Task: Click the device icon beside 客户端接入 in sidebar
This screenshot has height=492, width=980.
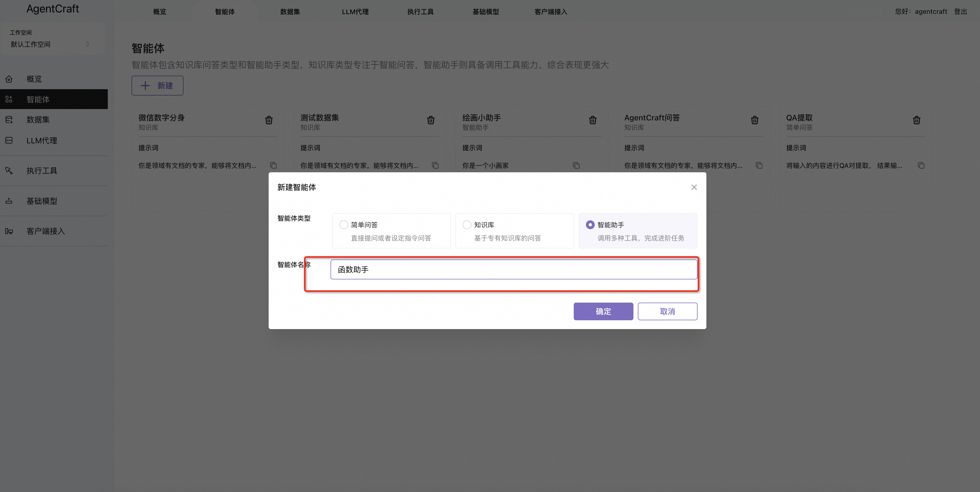Action: pos(9,231)
